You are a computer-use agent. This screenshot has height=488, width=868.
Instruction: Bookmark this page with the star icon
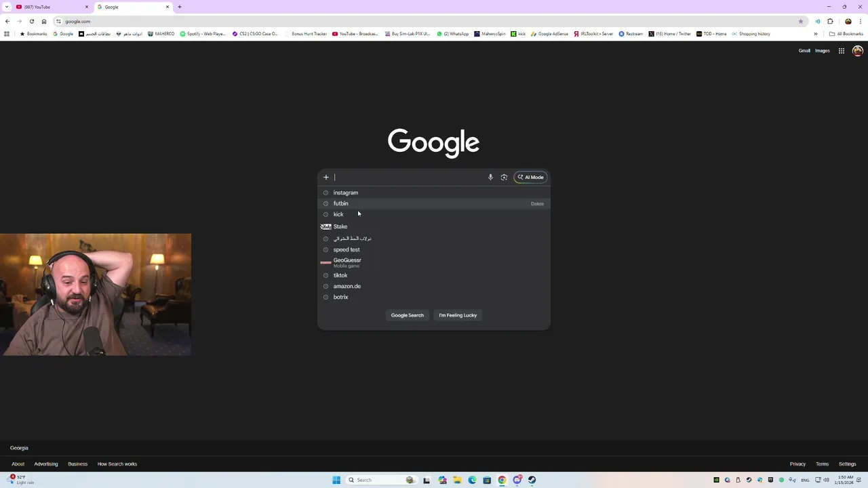(x=801, y=21)
